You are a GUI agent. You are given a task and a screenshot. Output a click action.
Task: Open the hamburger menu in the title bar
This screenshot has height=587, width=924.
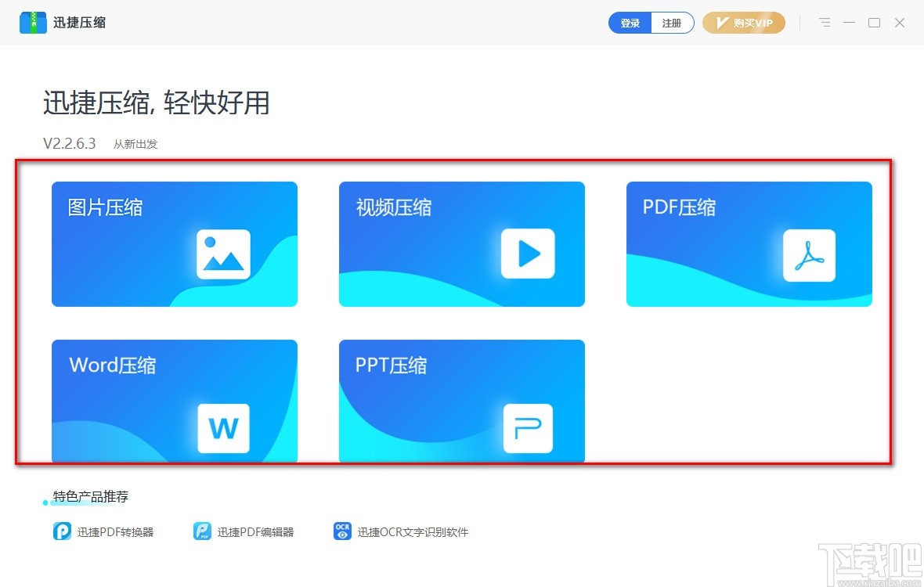coord(825,23)
